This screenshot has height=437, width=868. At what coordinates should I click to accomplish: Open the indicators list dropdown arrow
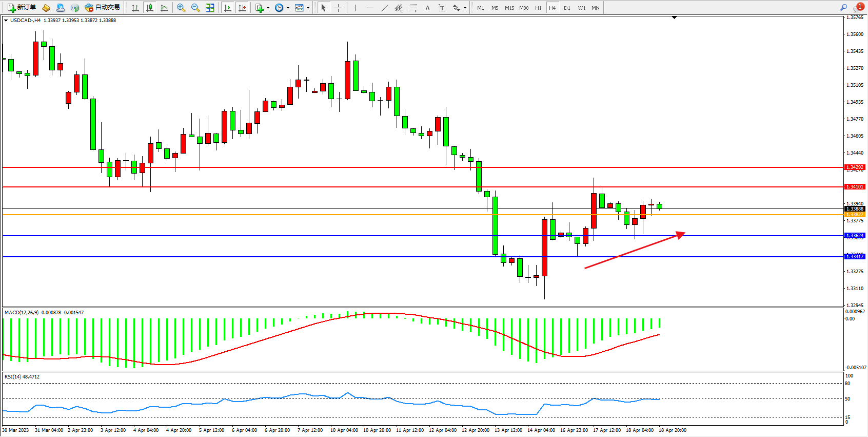[268, 8]
